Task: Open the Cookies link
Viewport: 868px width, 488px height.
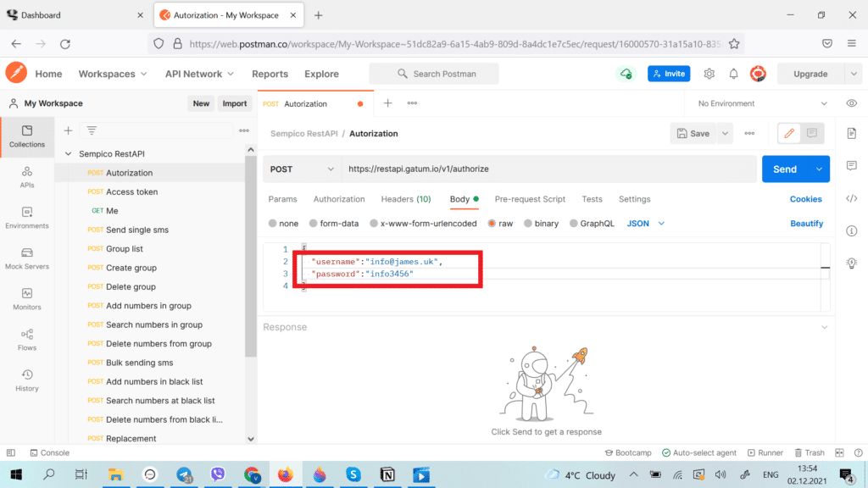Action: (805, 198)
